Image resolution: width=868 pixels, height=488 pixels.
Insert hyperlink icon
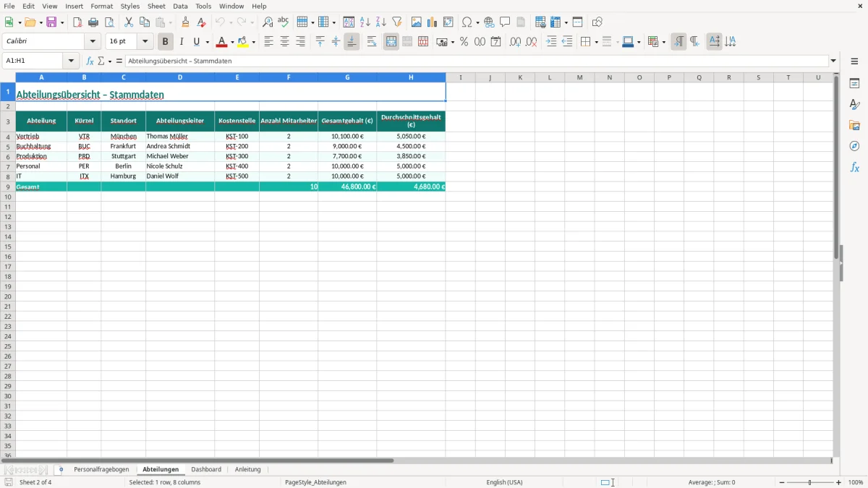click(x=489, y=22)
